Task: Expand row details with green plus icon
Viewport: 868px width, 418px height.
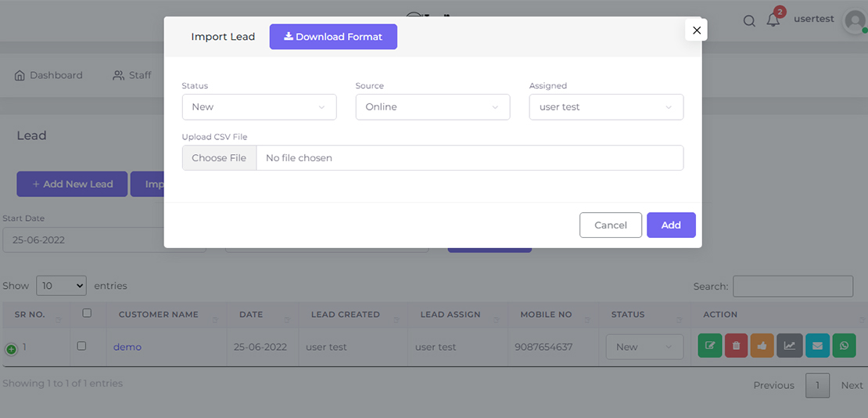Action: 11,349
